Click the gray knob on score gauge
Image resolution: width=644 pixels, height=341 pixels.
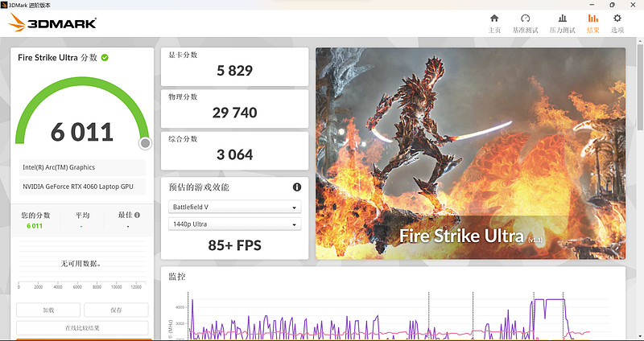click(x=145, y=143)
